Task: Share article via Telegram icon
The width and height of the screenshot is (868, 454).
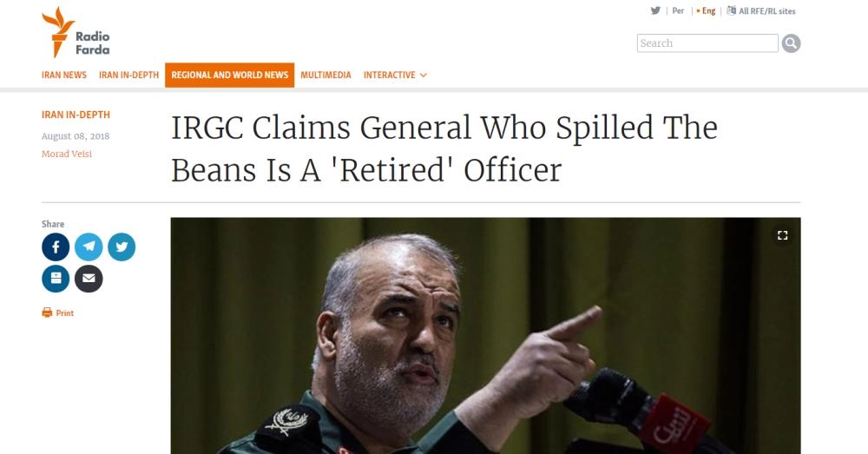Action: (89, 247)
